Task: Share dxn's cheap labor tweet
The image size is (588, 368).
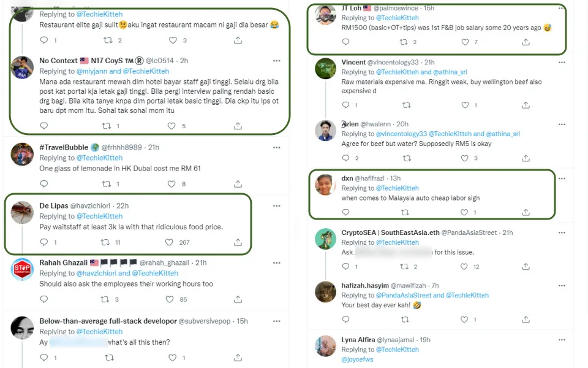Action: pos(526,212)
